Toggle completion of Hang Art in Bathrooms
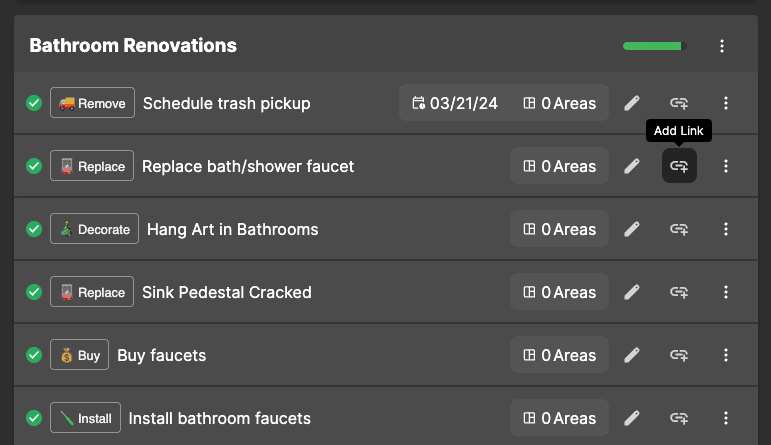Viewport: 771px width, 445px height. pyautogui.click(x=34, y=229)
